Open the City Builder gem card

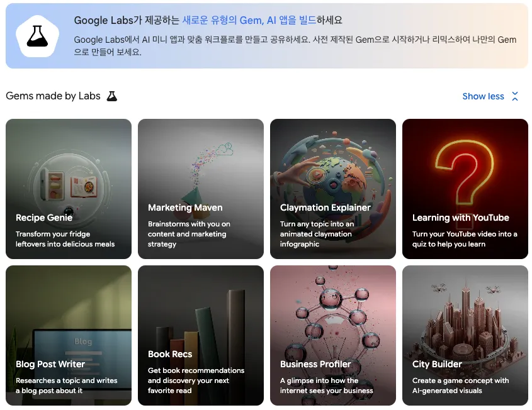coord(465,335)
